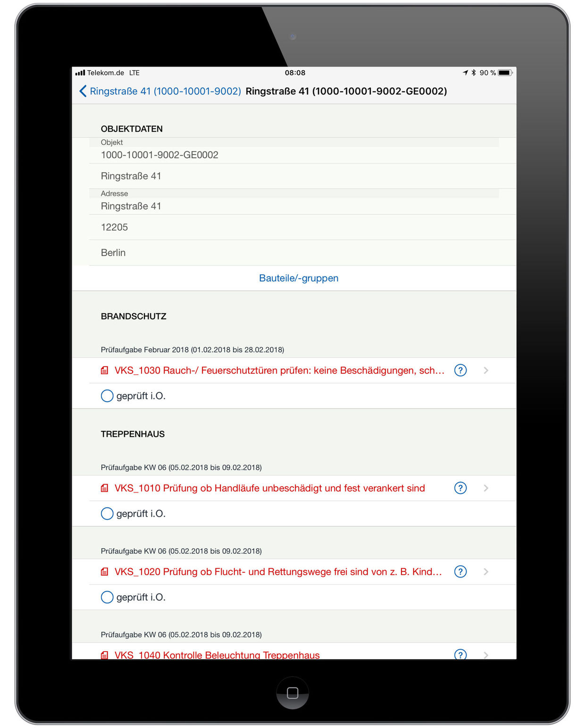Mark VKS_1010 Handläufe as geprüft i.O.
This screenshot has height=728, width=585.
click(x=107, y=513)
